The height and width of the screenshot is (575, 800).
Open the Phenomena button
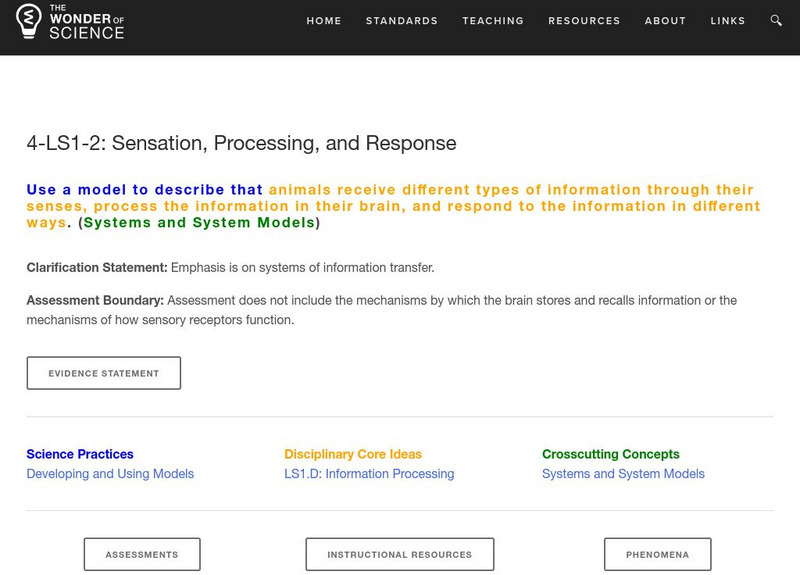657,554
